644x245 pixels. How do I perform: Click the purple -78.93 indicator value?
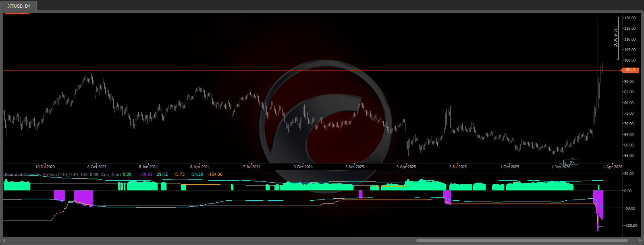pos(146,175)
